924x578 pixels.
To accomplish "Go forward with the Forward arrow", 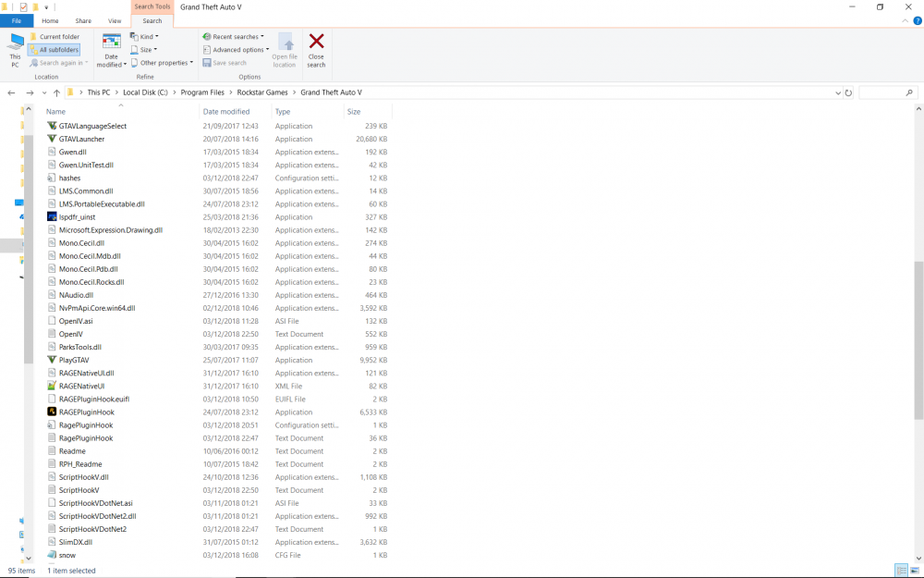I will pos(30,92).
